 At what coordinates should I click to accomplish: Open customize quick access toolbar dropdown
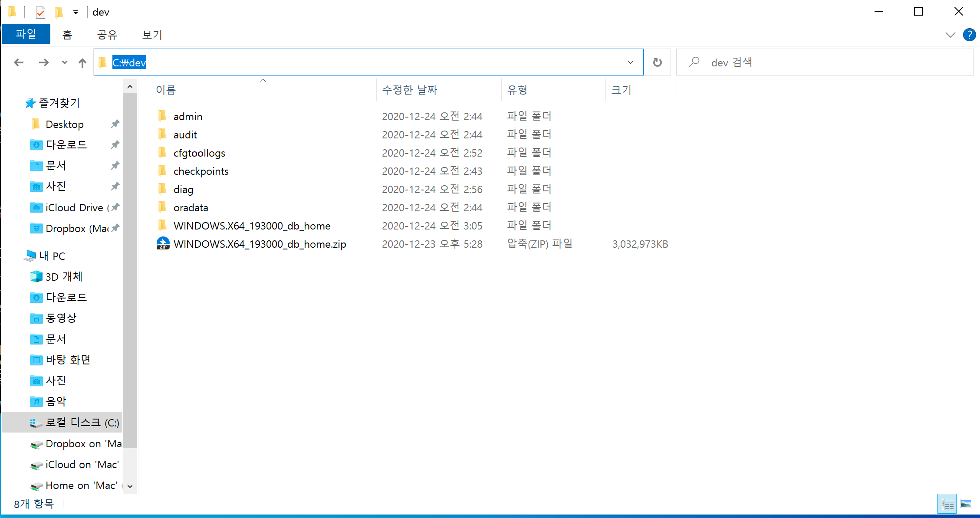pos(76,12)
